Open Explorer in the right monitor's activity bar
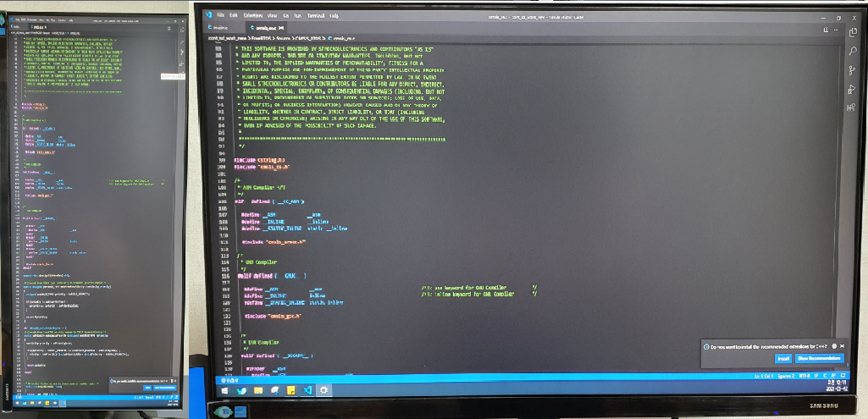 click(x=853, y=33)
